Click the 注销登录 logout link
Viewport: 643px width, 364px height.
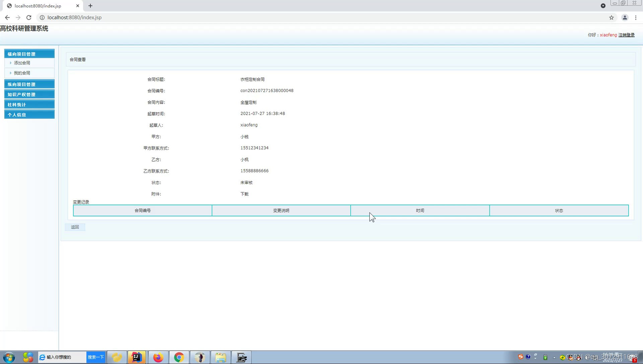tap(626, 35)
